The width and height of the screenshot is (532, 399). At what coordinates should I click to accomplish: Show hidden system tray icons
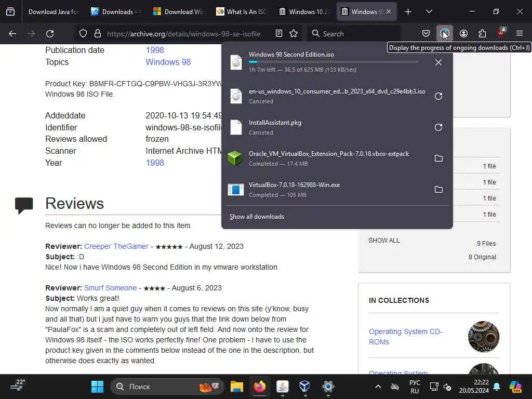point(378,387)
